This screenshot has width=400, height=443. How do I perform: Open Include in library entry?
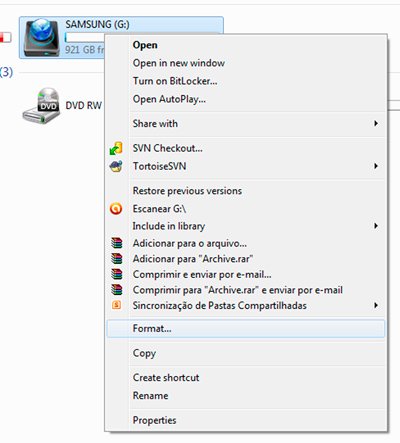point(246,226)
